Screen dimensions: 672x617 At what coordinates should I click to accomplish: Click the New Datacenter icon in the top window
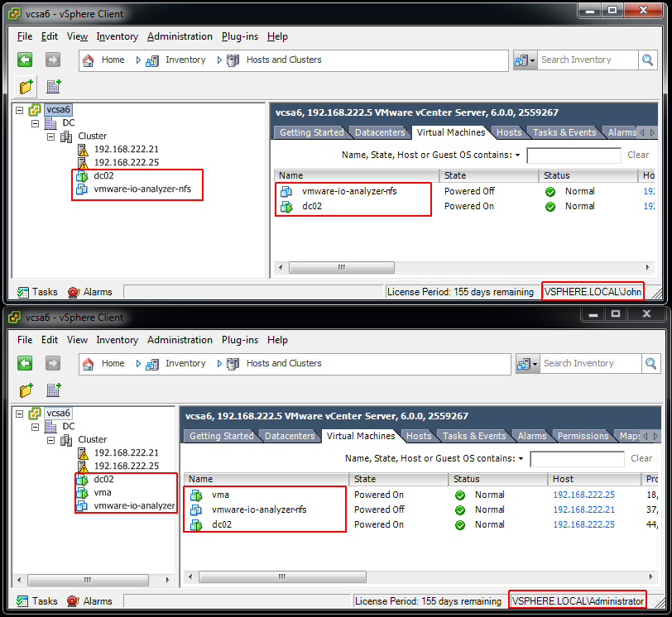[54, 87]
